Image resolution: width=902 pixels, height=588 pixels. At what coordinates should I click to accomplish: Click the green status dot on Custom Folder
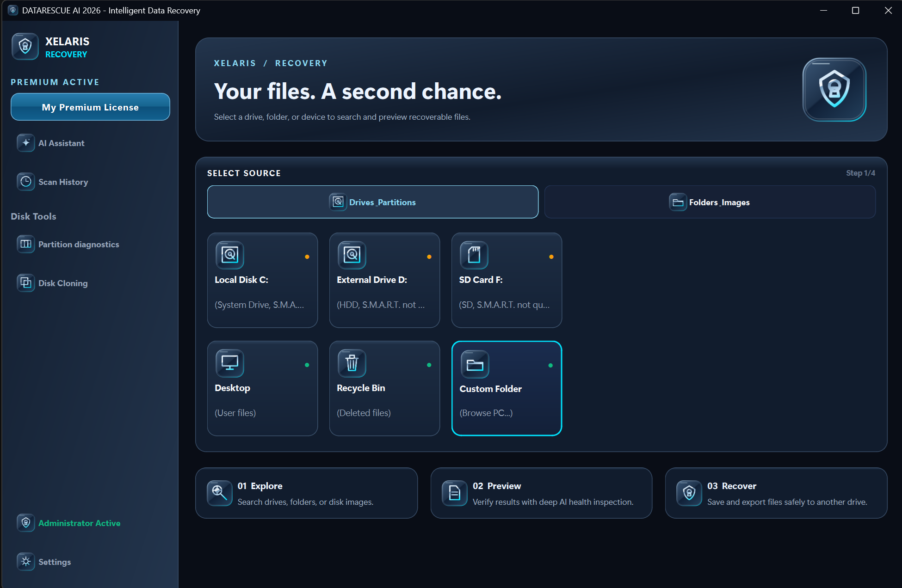click(x=550, y=365)
